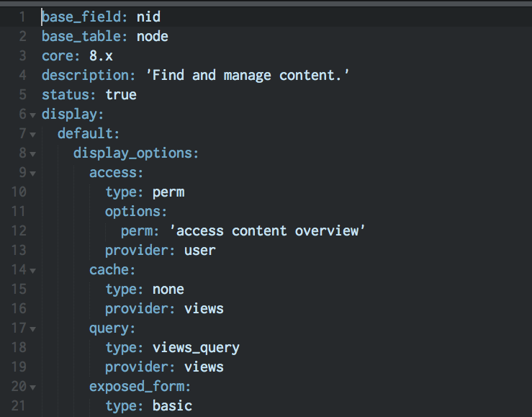Collapse the query block fold arrow
Image resolution: width=532 pixels, height=417 pixels.
[32, 329]
